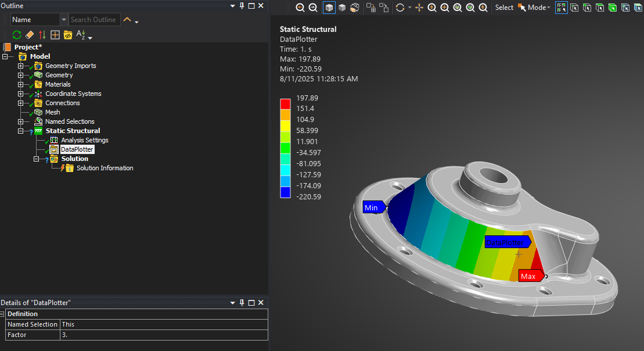Click the red-green sort arrows icon
Viewport: 644px width, 351px height.
[x=42, y=35]
